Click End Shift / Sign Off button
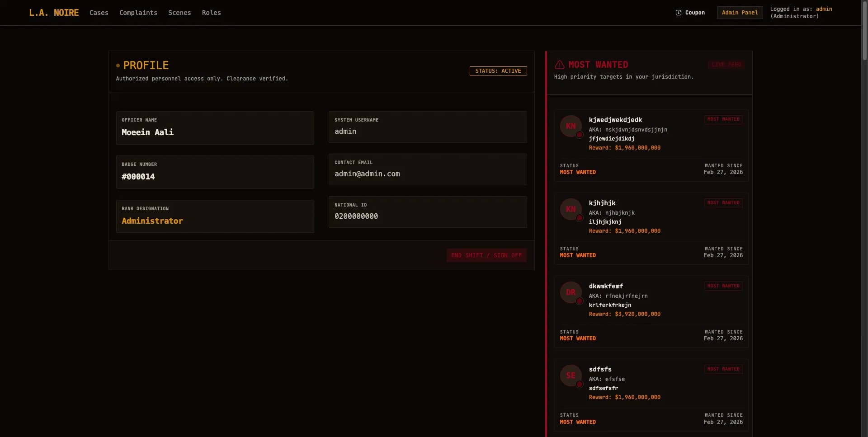 point(486,255)
